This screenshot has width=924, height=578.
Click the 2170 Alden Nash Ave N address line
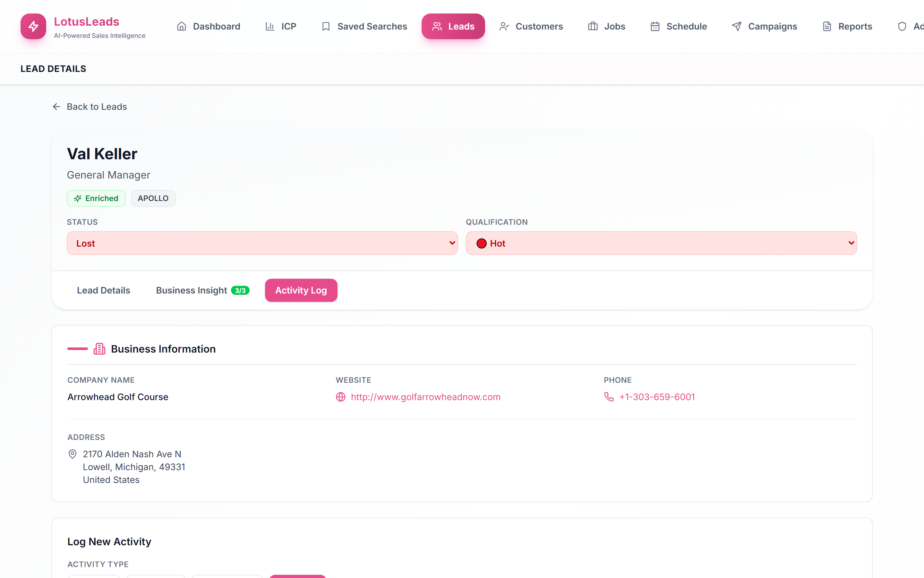[x=132, y=454]
